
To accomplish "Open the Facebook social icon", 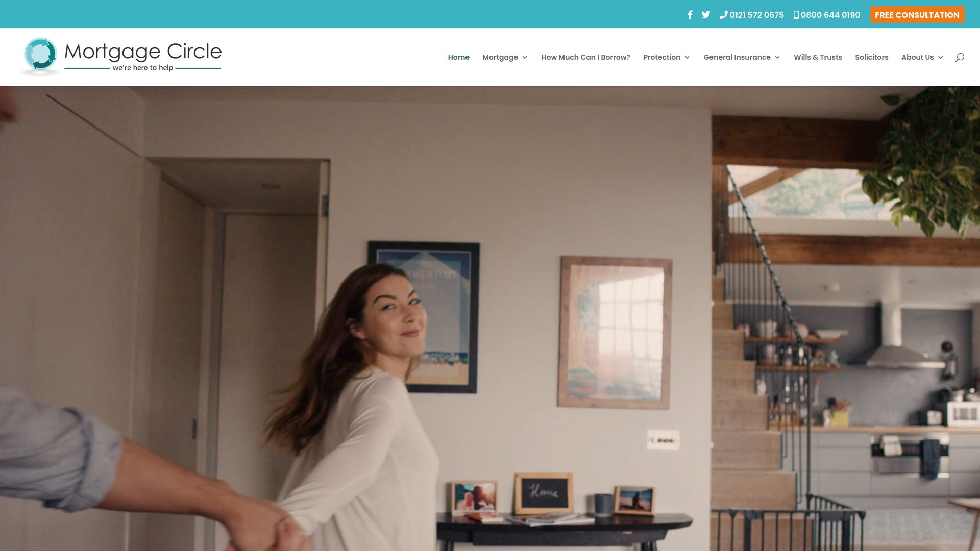I will coord(690,14).
